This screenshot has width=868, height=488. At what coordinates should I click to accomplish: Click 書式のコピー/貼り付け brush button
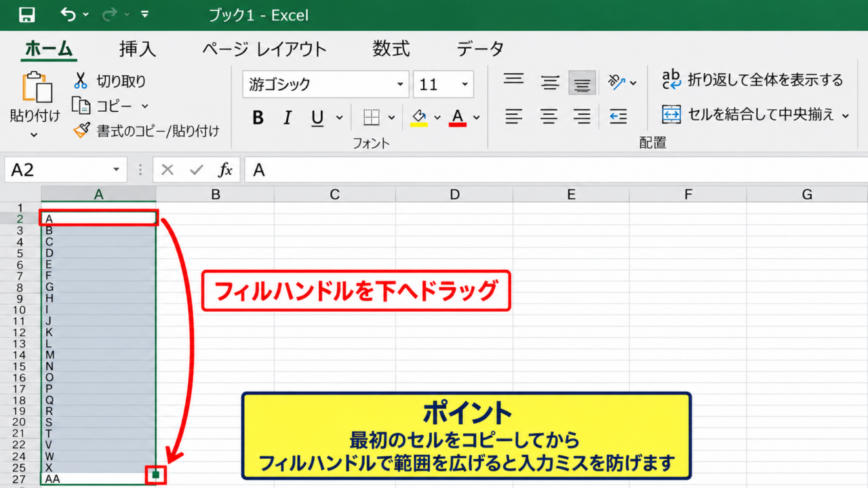pos(146,131)
